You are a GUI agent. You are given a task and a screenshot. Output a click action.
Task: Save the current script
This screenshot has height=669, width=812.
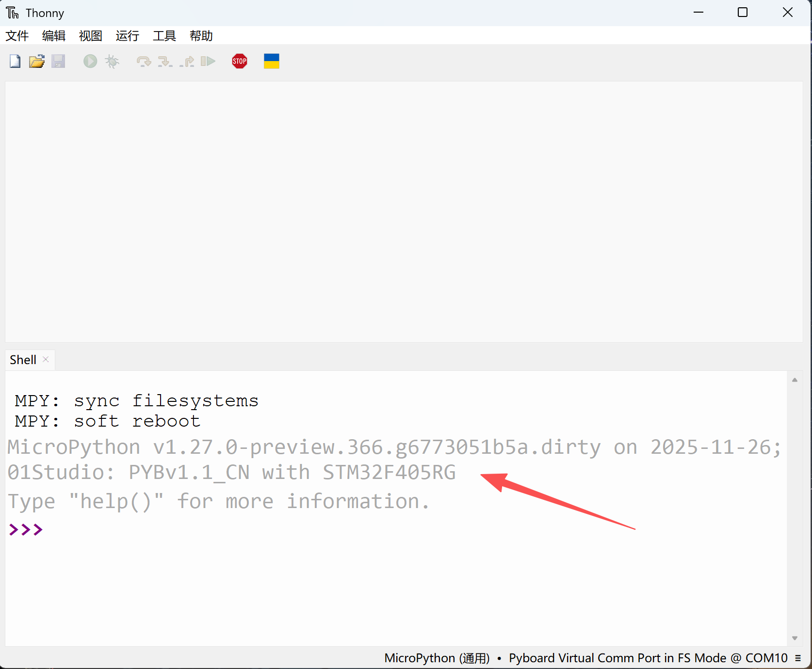click(58, 61)
